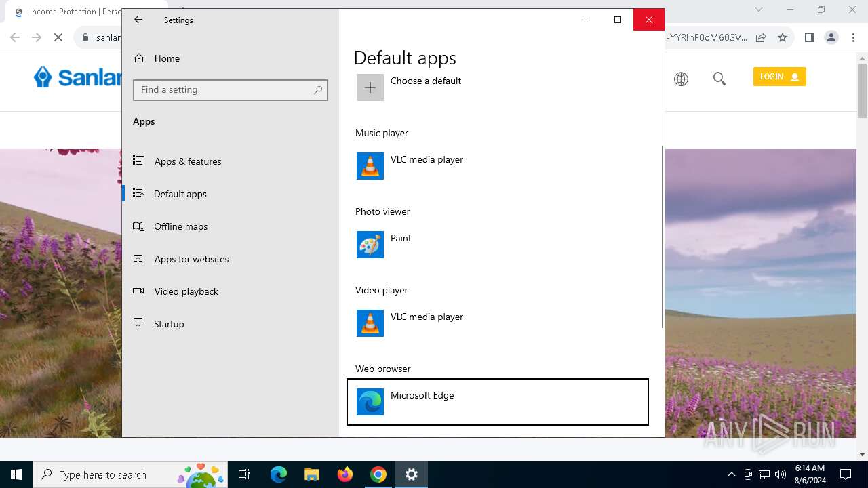The height and width of the screenshot is (488, 868).
Task: Click the globe language icon on Sanlam page
Action: (x=681, y=79)
